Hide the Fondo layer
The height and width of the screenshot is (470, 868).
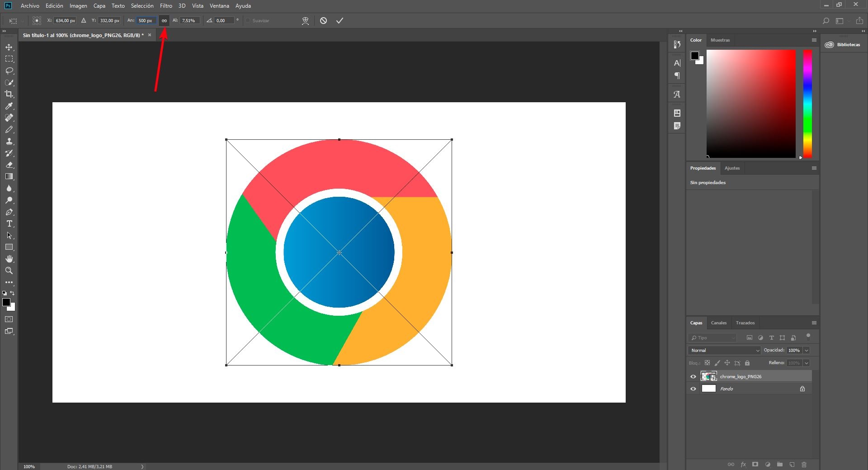[693, 389]
